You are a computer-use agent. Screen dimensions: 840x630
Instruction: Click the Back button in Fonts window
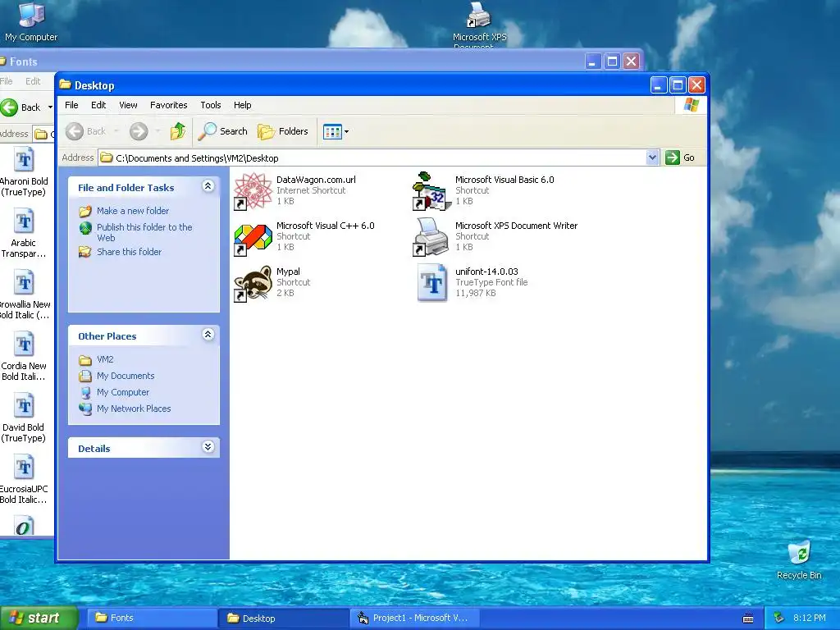tap(21, 107)
